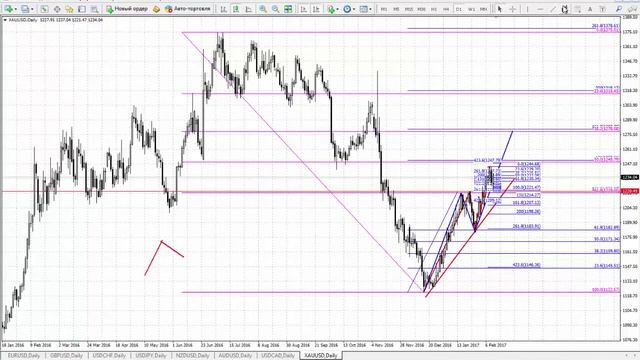Click the red horizontal line price tag

pyautogui.click(x=630, y=191)
